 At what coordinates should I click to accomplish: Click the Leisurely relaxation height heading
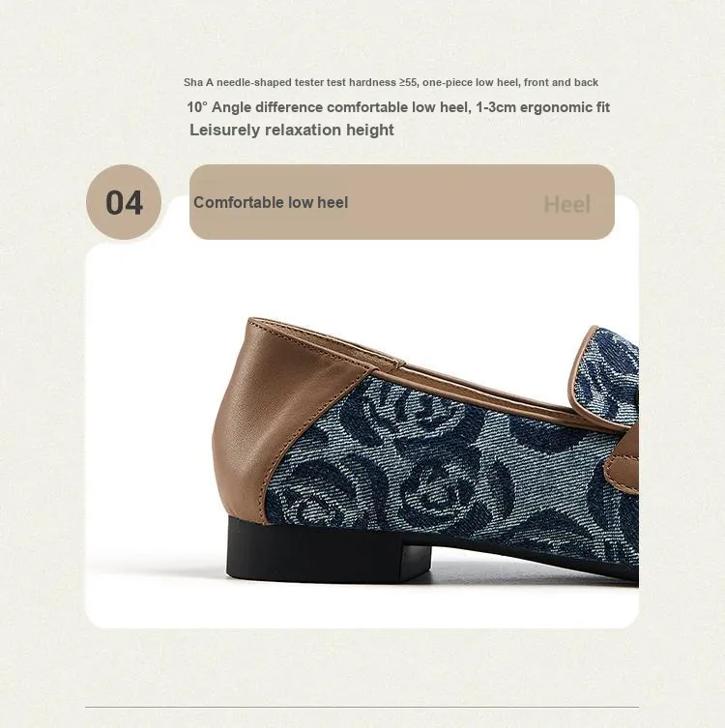pyautogui.click(x=292, y=130)
